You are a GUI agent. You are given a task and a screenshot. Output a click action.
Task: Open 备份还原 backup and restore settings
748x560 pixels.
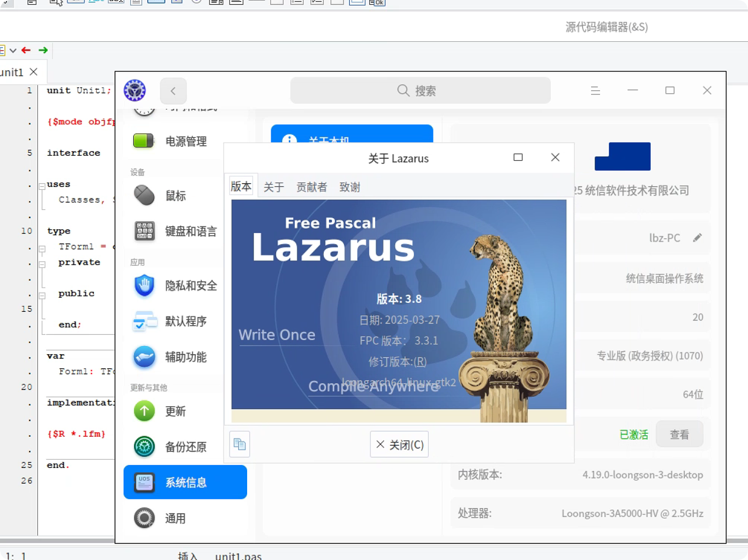coord(185,447)
